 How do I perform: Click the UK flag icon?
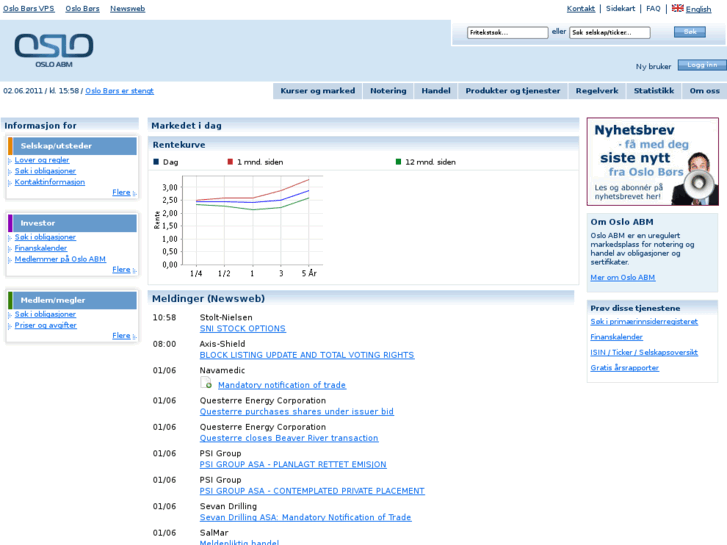tap(677, 8)
